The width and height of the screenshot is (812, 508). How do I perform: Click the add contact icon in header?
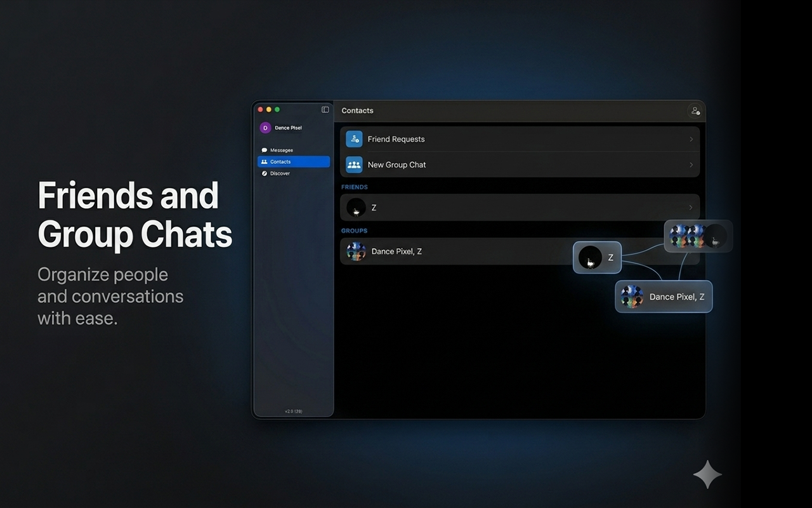695,110
